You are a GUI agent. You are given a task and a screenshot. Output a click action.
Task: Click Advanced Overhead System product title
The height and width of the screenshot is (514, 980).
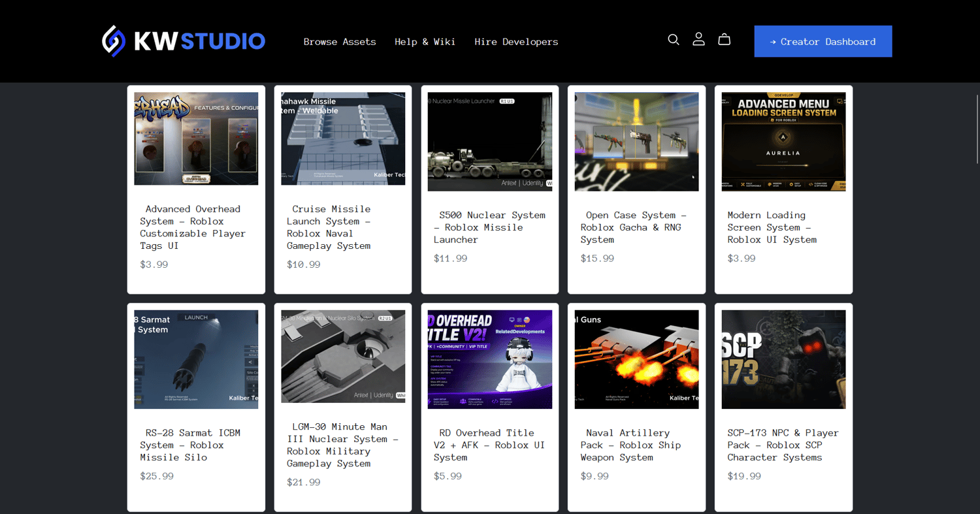point(193,227)
